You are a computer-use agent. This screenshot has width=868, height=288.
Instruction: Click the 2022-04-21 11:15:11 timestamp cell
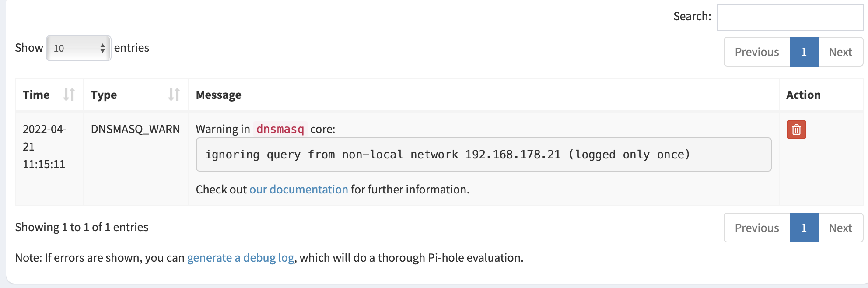tap(44, 147)
